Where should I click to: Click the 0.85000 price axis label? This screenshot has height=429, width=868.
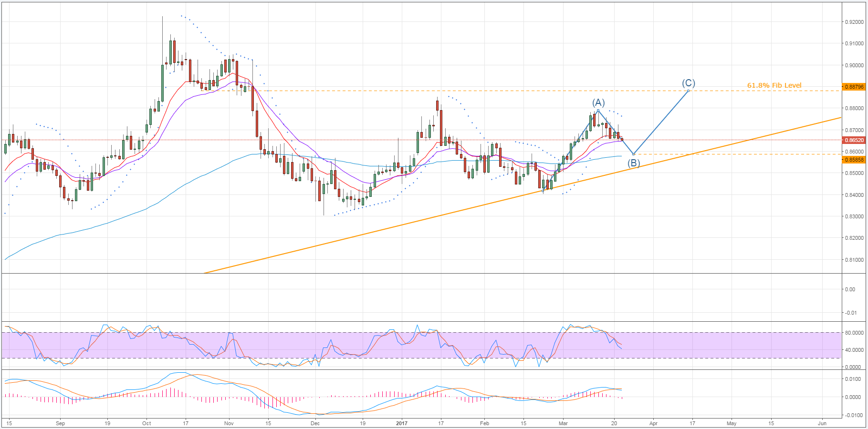(x=854, y=173)
